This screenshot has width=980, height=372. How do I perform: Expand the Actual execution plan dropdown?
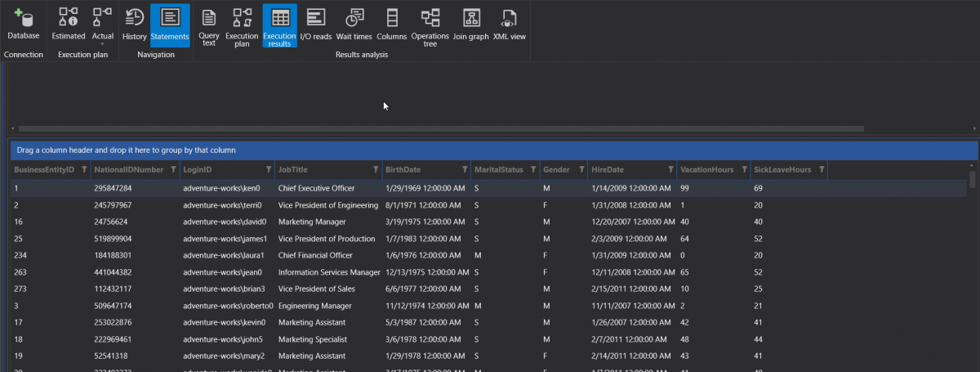pyautogui.click(x=102, y=43)
